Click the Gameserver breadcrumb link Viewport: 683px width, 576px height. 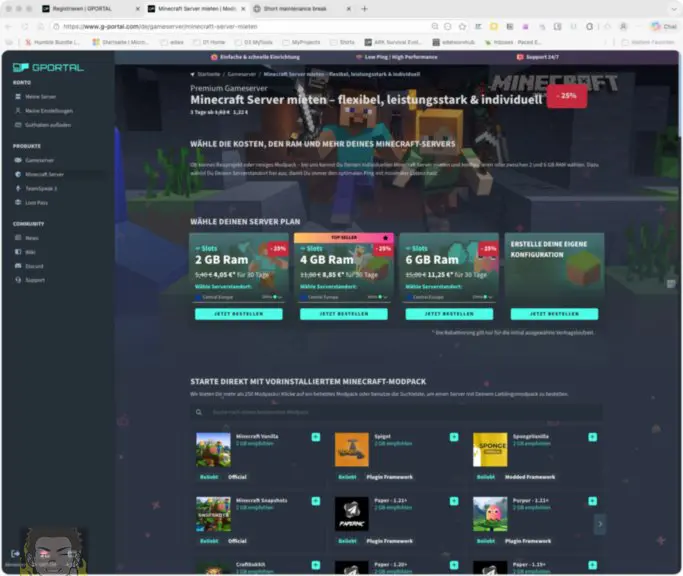click(242, 74)
